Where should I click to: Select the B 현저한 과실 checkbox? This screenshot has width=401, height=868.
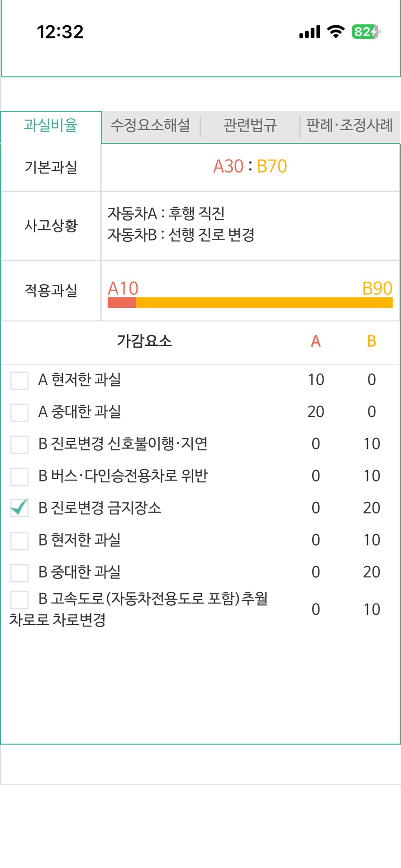tap(19, 541)
